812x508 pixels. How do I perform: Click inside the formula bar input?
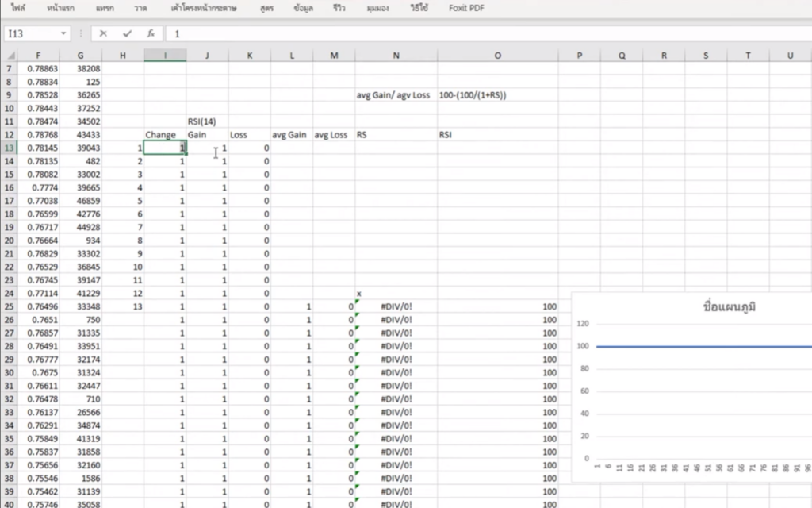487,33
